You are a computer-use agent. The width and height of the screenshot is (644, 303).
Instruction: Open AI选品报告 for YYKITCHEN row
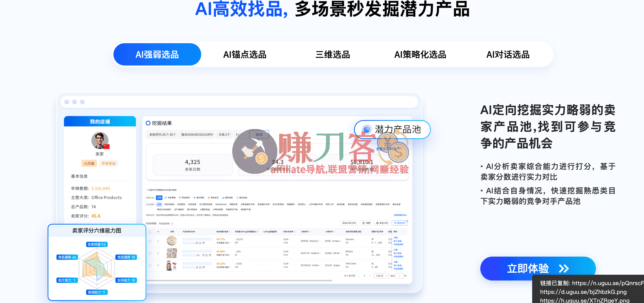398,269
